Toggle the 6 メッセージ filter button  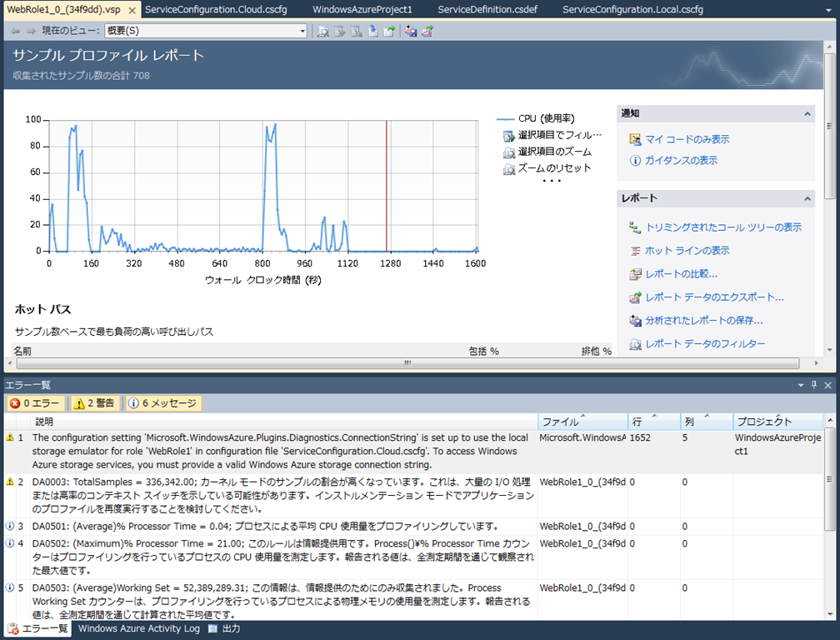coord(163,403)
